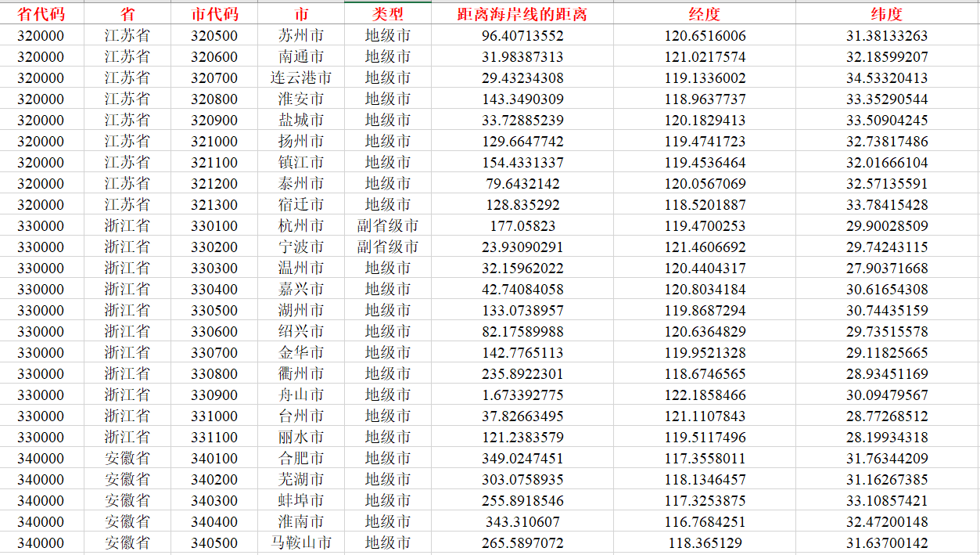The height and width of the screenshot is (555, 980).
Task: Click the 芜湖市 cell
Action: coord(301,479)
